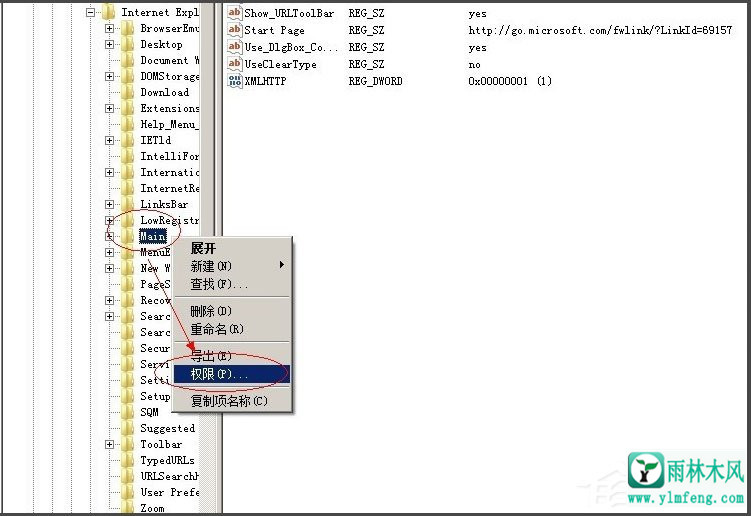The width and height of the screenshot is (751, 516).
Task: Click the Suggested Sites folder icon
Action: tap(127, 428)
